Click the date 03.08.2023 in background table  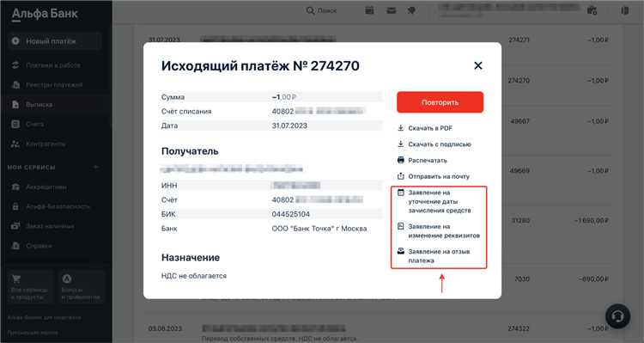click(164, 328)
